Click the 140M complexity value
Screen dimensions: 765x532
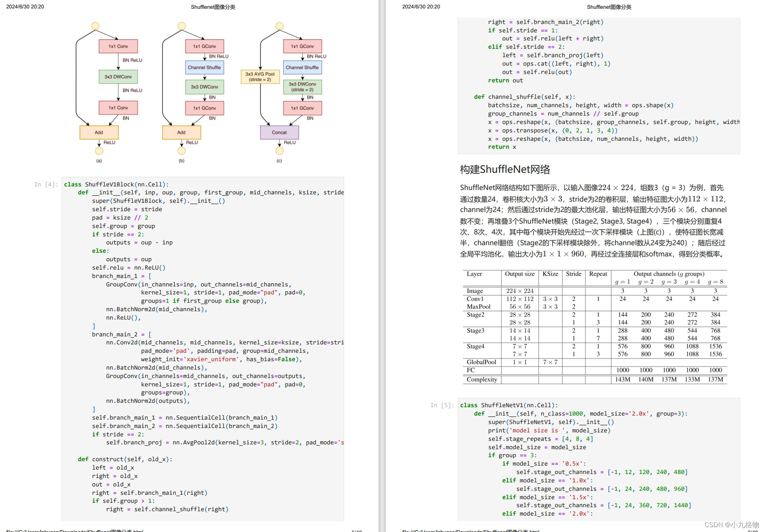(x=646, y=380)
